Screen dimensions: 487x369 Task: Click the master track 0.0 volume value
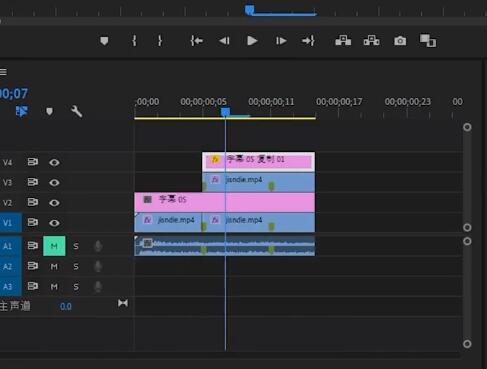tap(66, 307)
